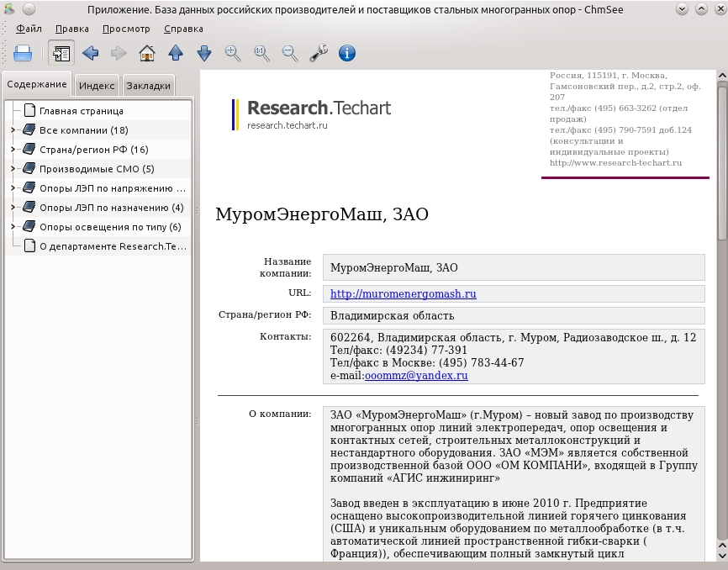Screen dimensions: 728x570
Task: Open the Просмотр menu
Action: point(126,29)
